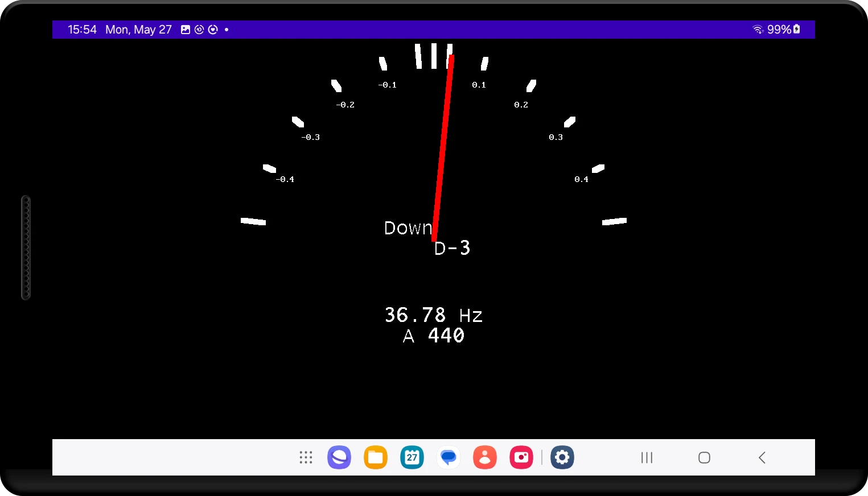Tap the Wi-Fi signal status icon
Screen dimensions: 868x496
tap(758, 30)
